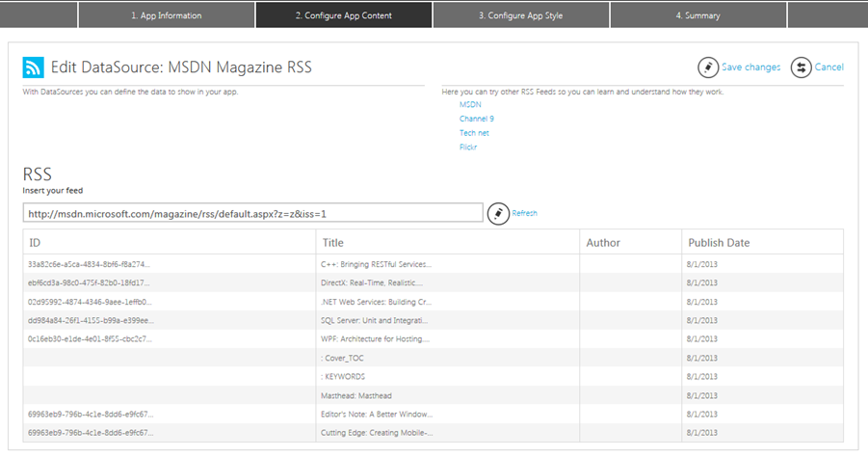Click the publish date of the Cutting Edge row
Viewport: 868px width, 456px height.
[702, 432]
